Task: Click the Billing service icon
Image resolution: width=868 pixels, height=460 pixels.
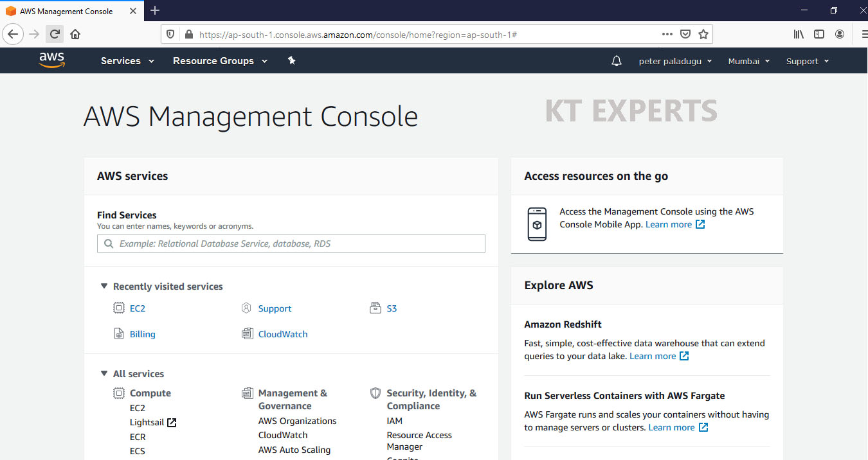Action: point(118,333)
